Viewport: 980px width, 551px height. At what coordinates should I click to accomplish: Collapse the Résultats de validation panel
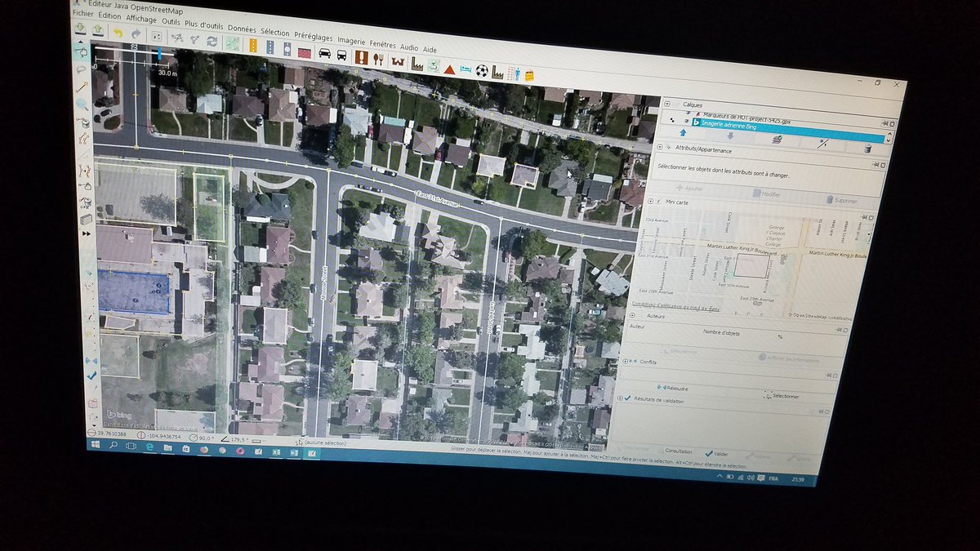[x=620, y=398]
